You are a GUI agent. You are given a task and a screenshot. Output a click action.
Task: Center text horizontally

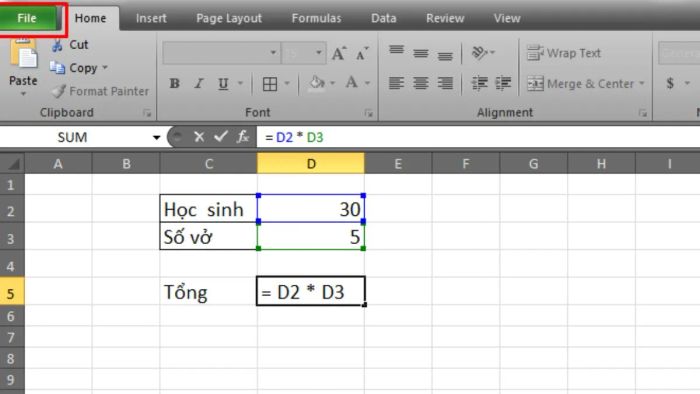(421, 83)
